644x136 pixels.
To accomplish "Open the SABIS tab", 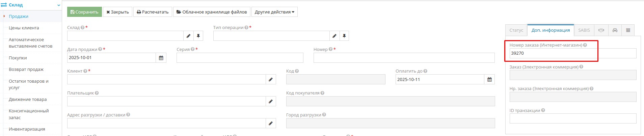I will pyautogui.click(x=584, y=30).
